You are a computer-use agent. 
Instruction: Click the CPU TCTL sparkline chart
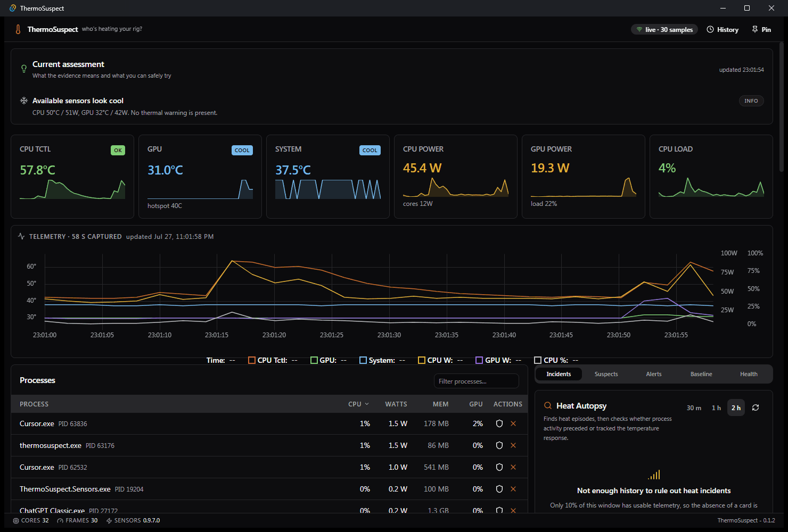point(72,189)
